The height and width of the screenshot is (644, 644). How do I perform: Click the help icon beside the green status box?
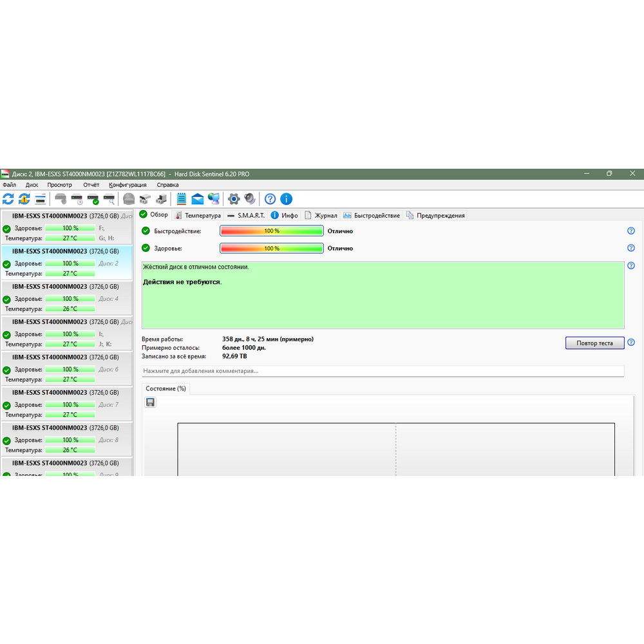631,266
